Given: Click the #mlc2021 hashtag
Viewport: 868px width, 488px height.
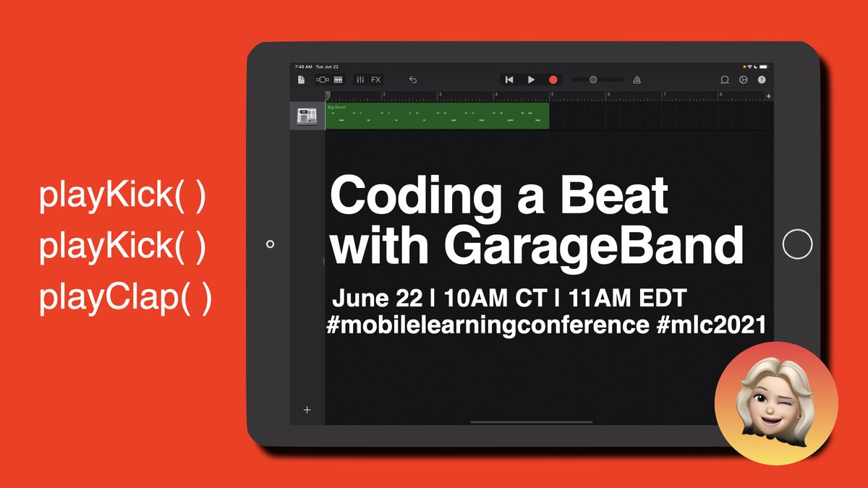Looking at the screenshot, I should tap(711, 325).
